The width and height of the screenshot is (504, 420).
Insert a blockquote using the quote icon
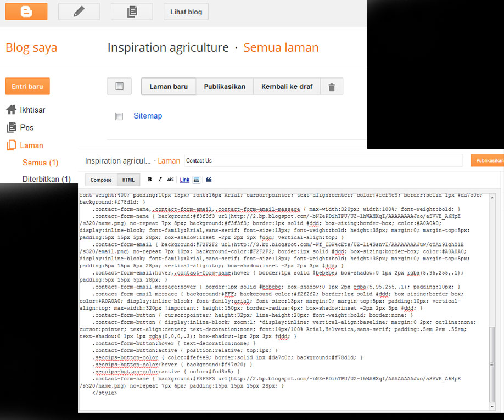[x=208, y=180]
